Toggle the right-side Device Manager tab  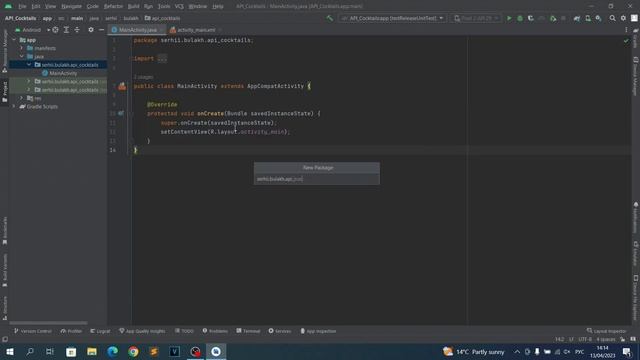tap(636, 76)
